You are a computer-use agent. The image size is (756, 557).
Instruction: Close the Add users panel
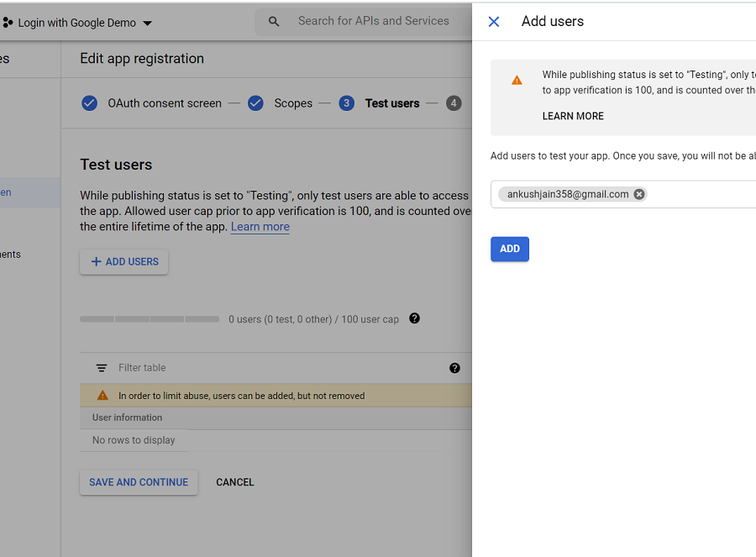click(x=494, y=22)
